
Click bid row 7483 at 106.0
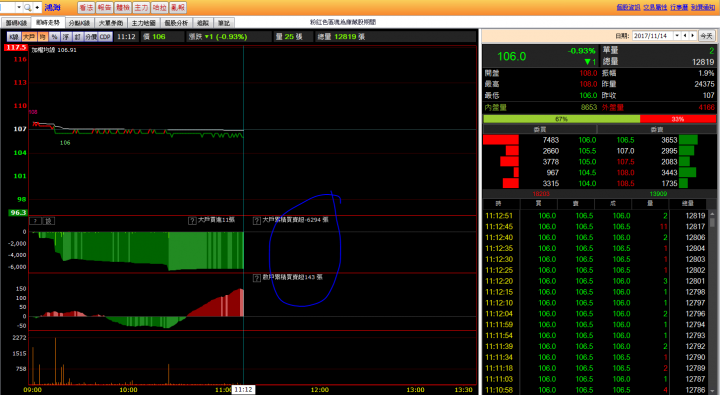(x=540, y=140)
